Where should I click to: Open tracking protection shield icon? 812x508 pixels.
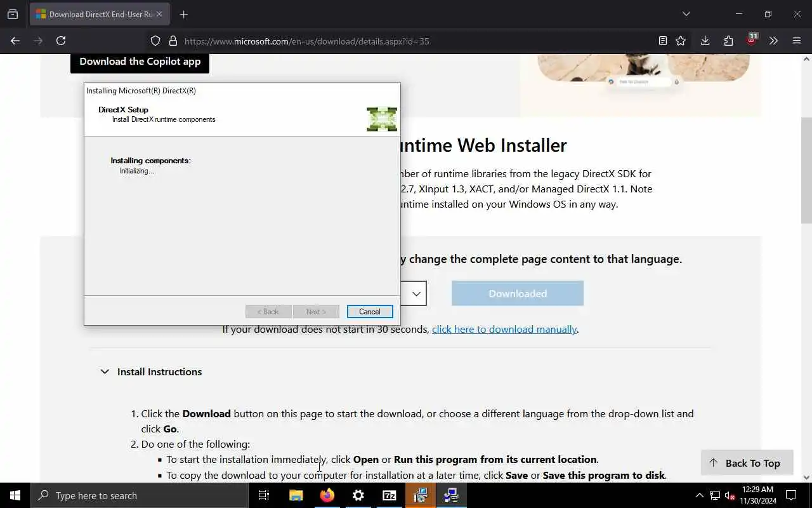(155, 41)
